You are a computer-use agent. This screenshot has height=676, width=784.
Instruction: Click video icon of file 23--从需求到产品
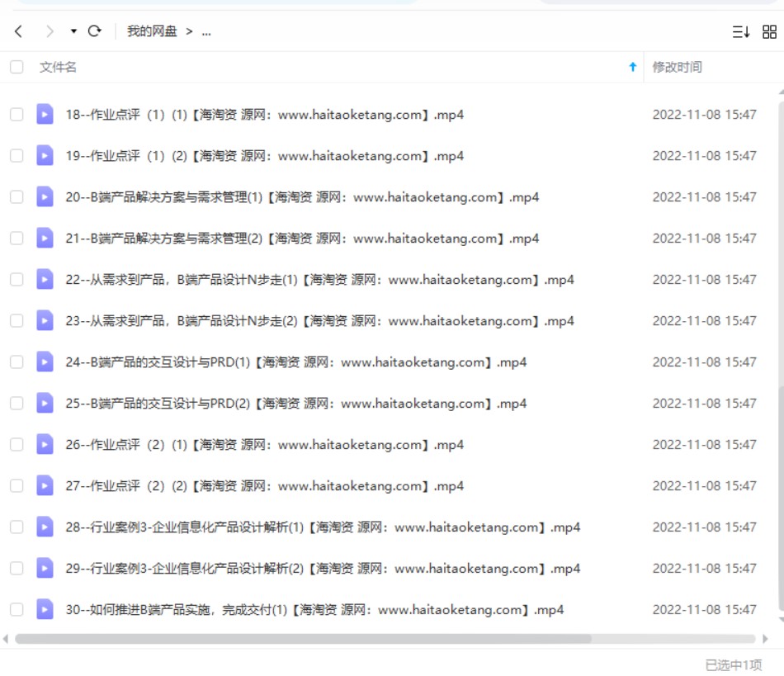point(45,321)
